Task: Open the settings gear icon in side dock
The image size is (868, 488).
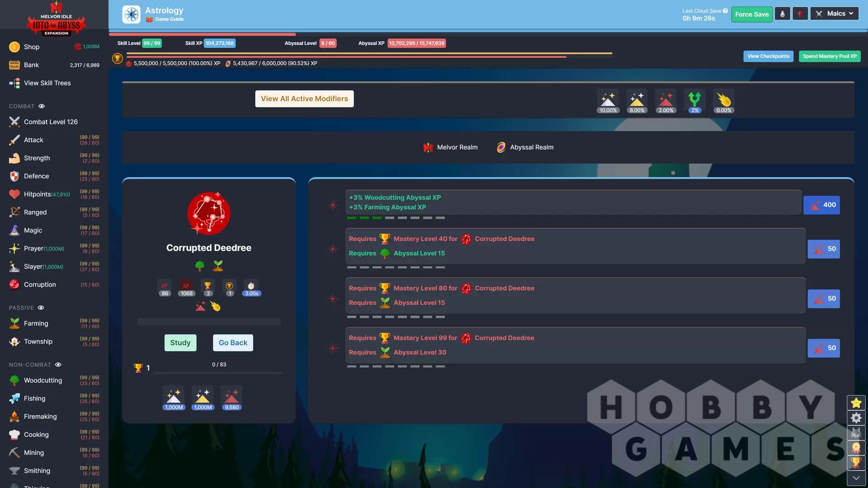Action: pyautogui.click(x=856, y=418)
